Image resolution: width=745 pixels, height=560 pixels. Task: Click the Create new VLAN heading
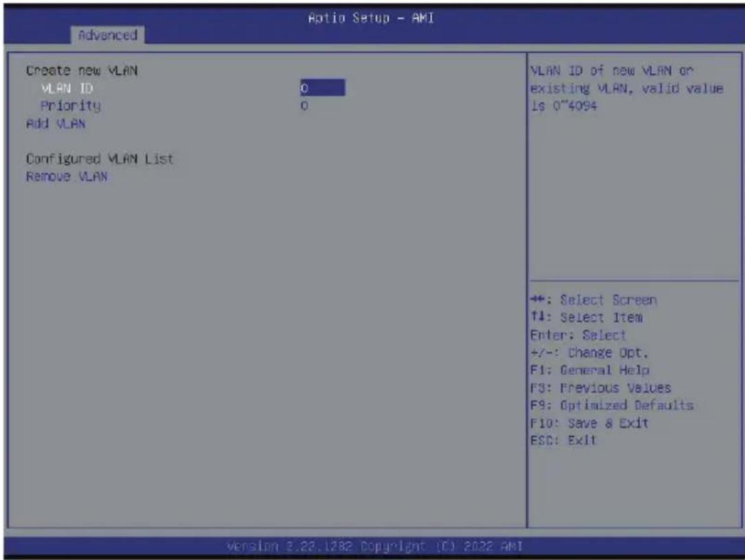(x=82, y=71)
